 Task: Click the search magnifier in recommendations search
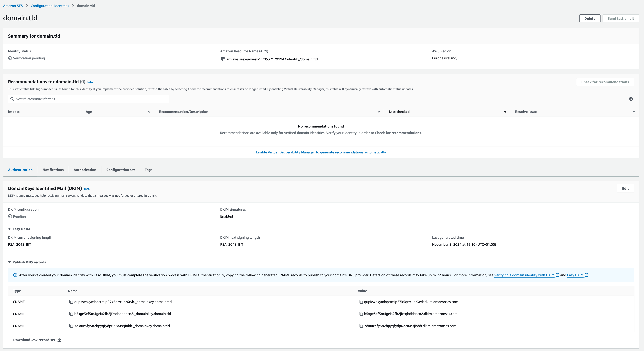pos(12,99)
